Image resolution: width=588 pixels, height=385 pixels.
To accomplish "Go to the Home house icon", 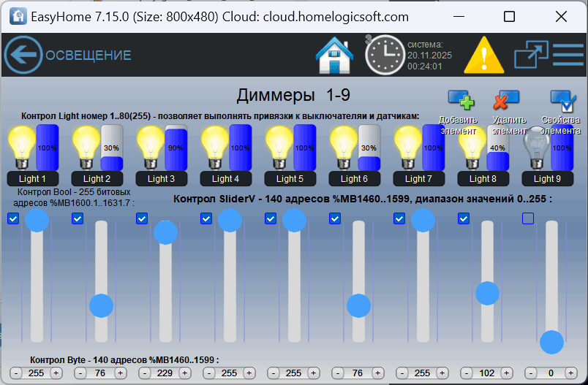I will [x=334, y=55].
